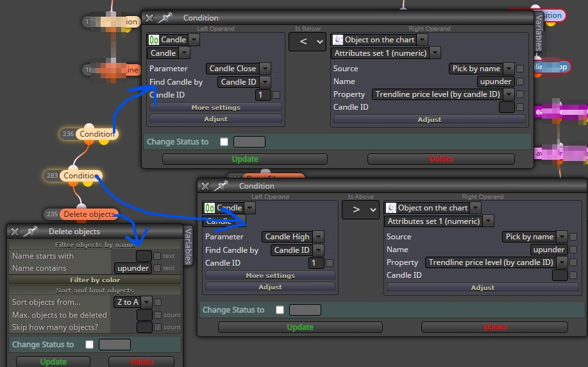The height and width of the screenshot is (367, 588).
Task: Click Update in lower Condition panel
Action: (300, 327)
